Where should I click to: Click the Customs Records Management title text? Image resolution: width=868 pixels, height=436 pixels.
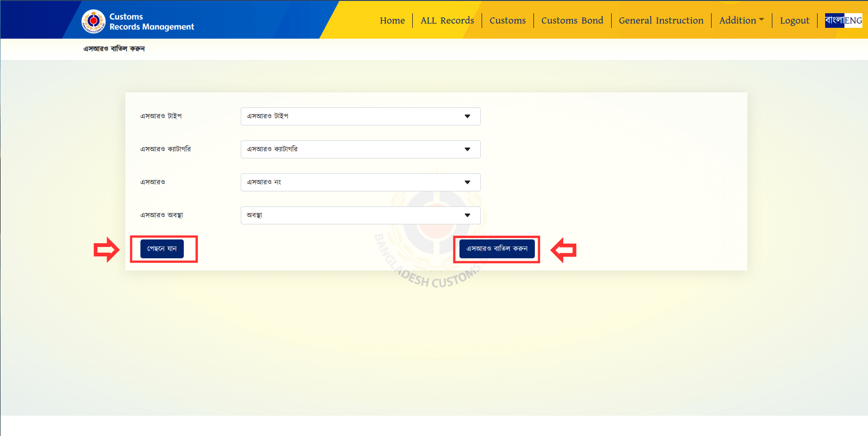coord(151,22)
